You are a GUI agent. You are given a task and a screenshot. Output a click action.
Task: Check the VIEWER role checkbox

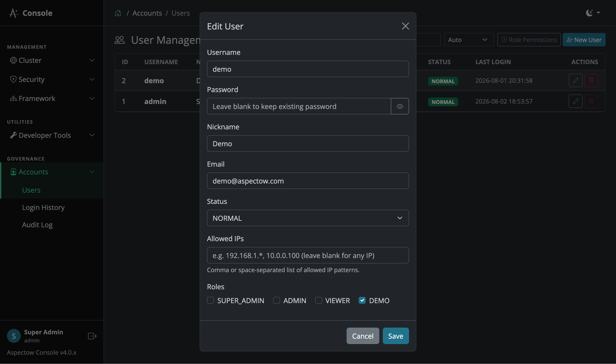(x=318, y=301)
